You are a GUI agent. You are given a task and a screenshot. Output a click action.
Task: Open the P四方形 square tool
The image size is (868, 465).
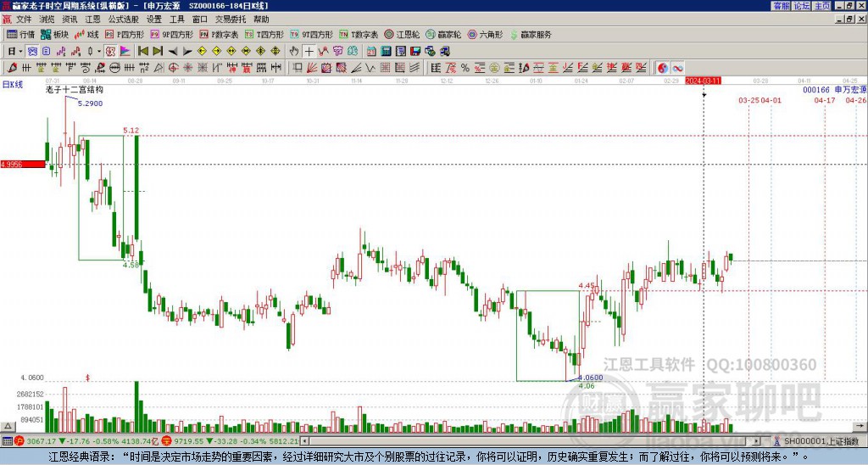[x=125, y=34]
